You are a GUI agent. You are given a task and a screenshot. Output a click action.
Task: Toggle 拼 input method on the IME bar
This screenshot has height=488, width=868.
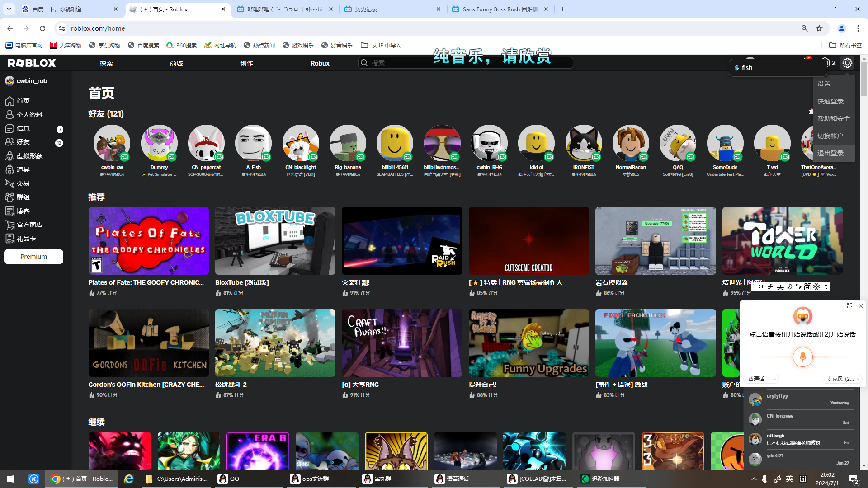point(771,286)
